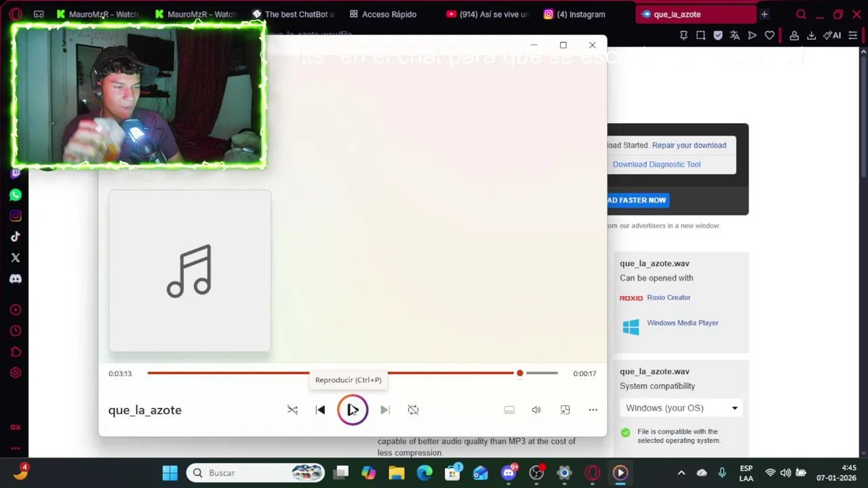Click the album art music note thumbnail
Viewport: 868px width, 488px height.
(190, 271)
